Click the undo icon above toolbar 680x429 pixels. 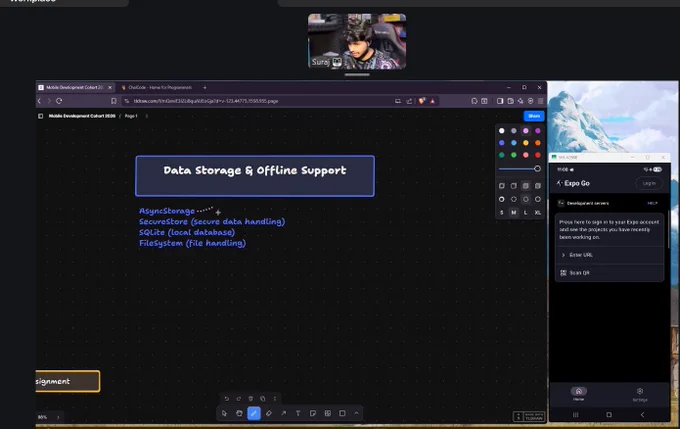(226, 399)
